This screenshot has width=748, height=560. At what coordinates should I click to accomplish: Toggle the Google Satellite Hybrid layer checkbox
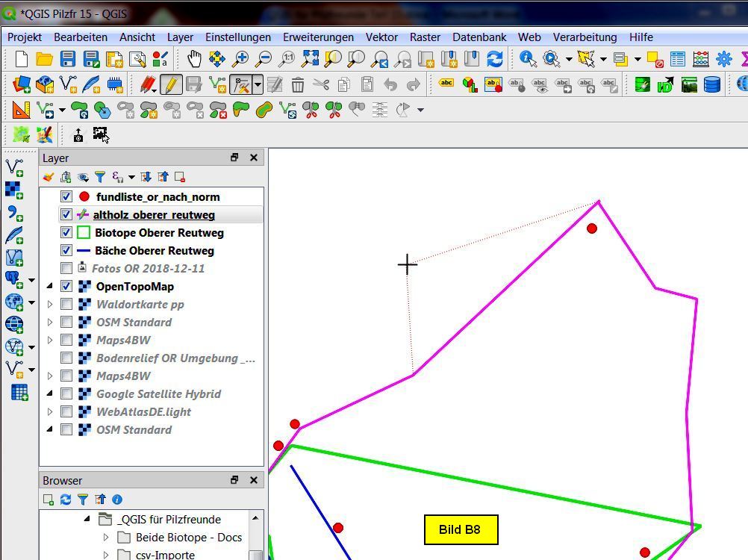tap(66, 394)
